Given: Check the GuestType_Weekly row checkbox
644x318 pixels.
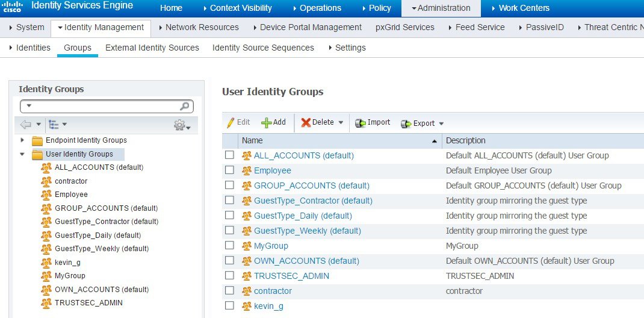Looking at the screenshot, I should 229,230.
